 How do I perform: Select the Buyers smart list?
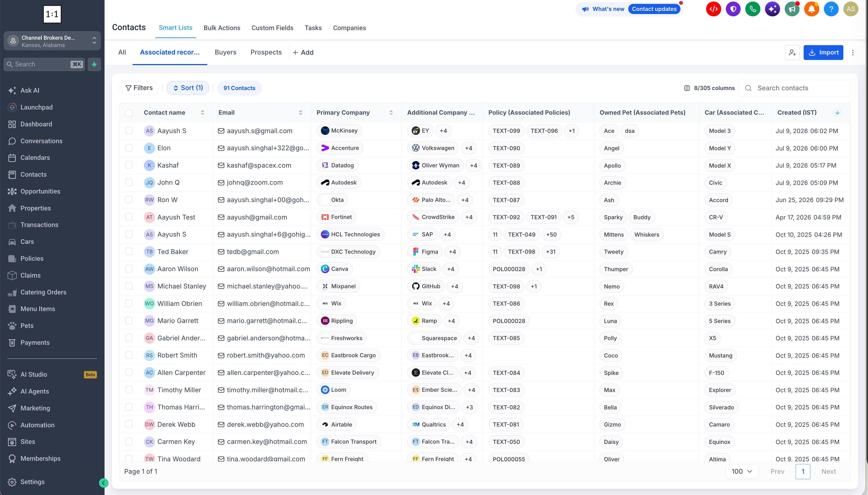pos(225,52)
